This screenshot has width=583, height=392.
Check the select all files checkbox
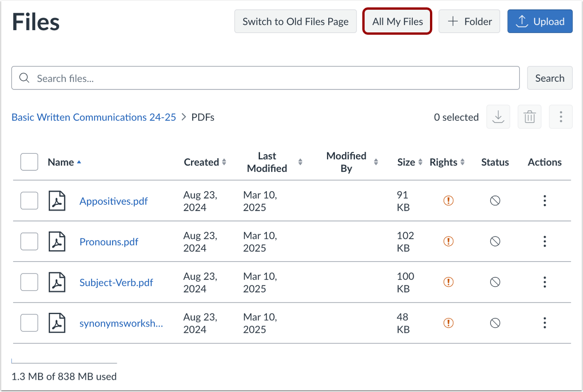29,162
